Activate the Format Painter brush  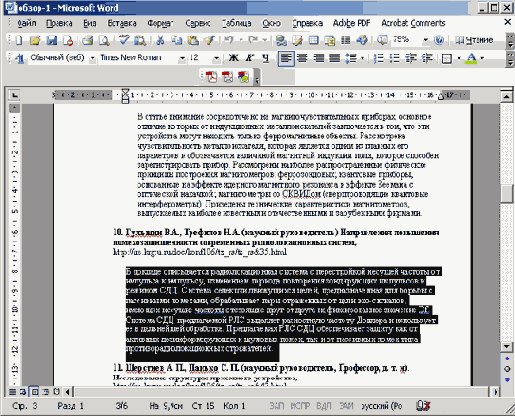click(209, 40)
